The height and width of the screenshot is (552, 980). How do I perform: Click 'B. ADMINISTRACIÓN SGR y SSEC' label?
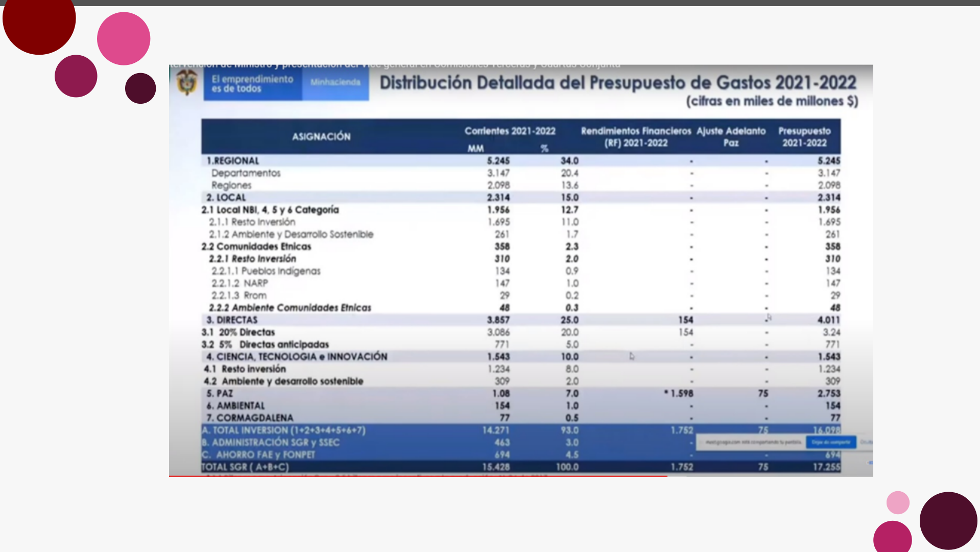point(271,443)
